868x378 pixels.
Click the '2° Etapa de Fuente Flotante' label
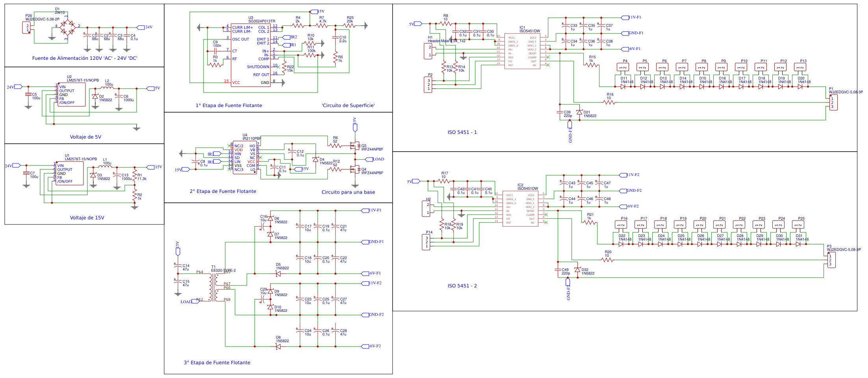[223, 191]
